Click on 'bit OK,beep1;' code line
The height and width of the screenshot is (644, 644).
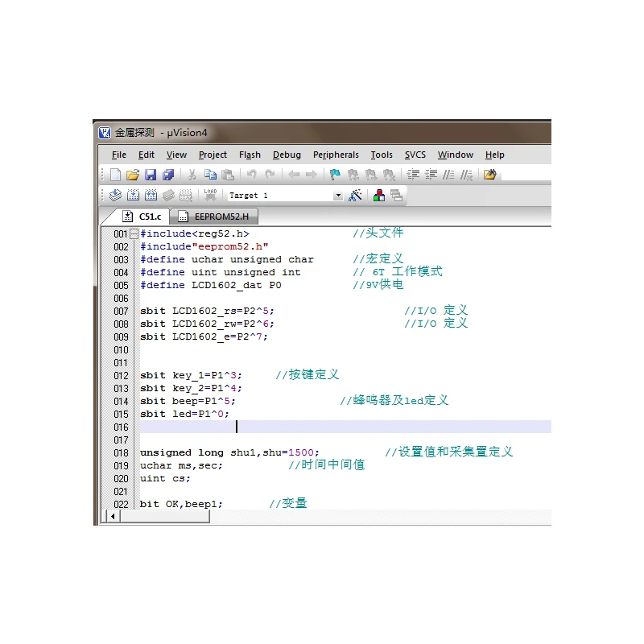pyautogui.click(x=181, y=504)
